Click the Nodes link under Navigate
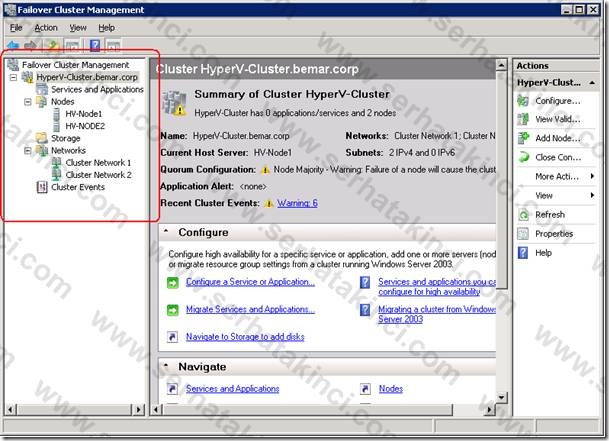The image size is (609, 441). tap(391, 389)
